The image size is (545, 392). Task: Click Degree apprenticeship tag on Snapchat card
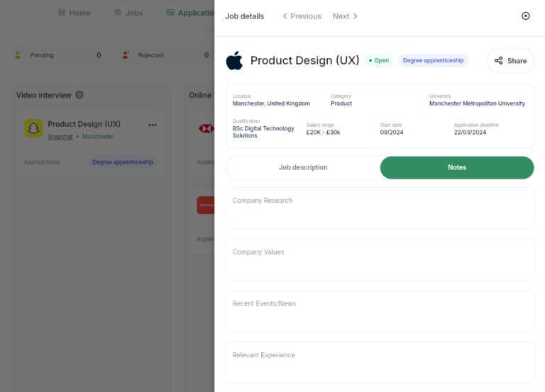click(123, 162)
